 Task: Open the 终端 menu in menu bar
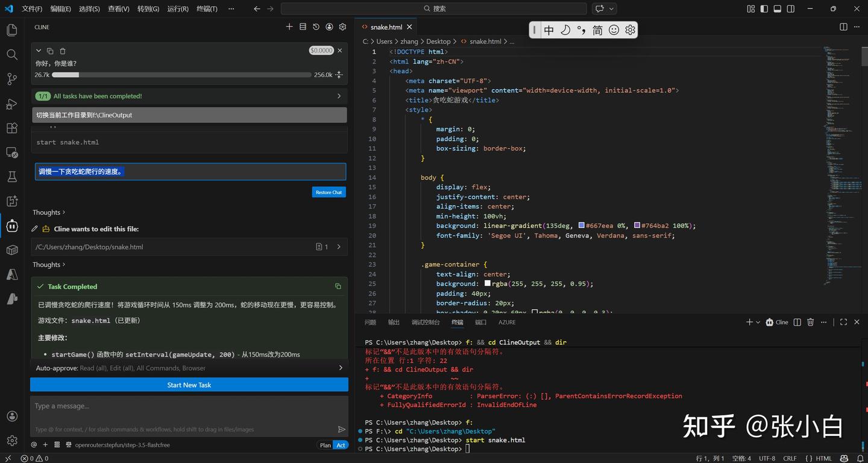coord(207,9)
